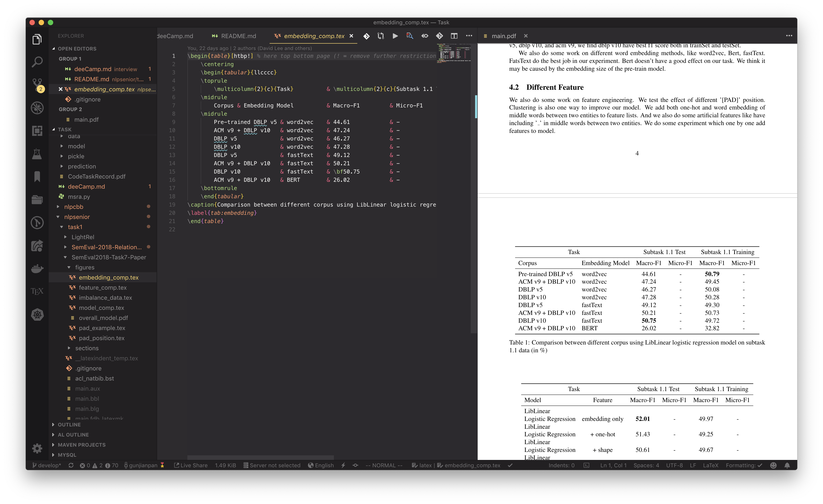
Task: Open problems via errors and warnings counter
Action: click(99, 465)
